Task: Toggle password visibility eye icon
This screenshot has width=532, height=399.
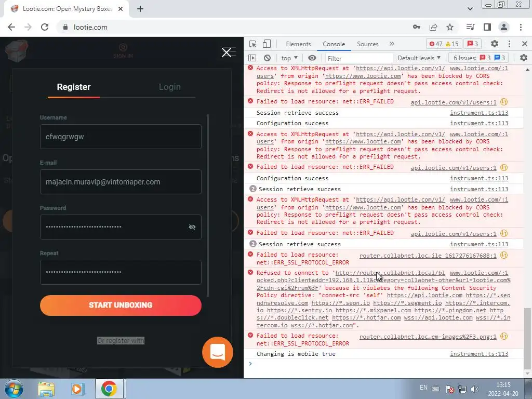Action: 192,227
